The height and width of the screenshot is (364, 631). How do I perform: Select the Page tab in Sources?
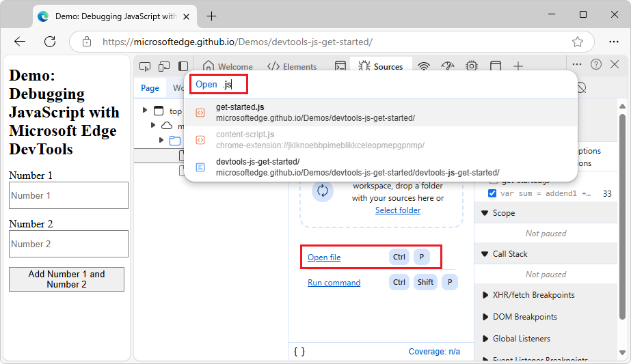150,88
